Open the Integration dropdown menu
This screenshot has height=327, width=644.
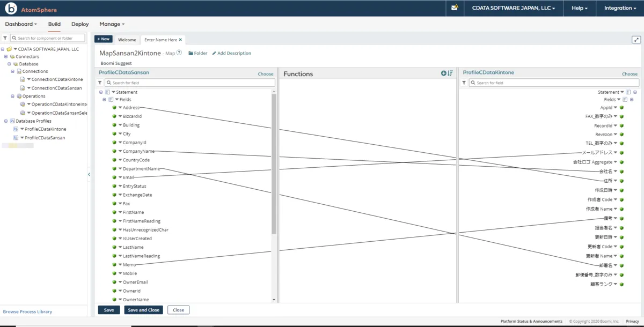tap(620, 8)
